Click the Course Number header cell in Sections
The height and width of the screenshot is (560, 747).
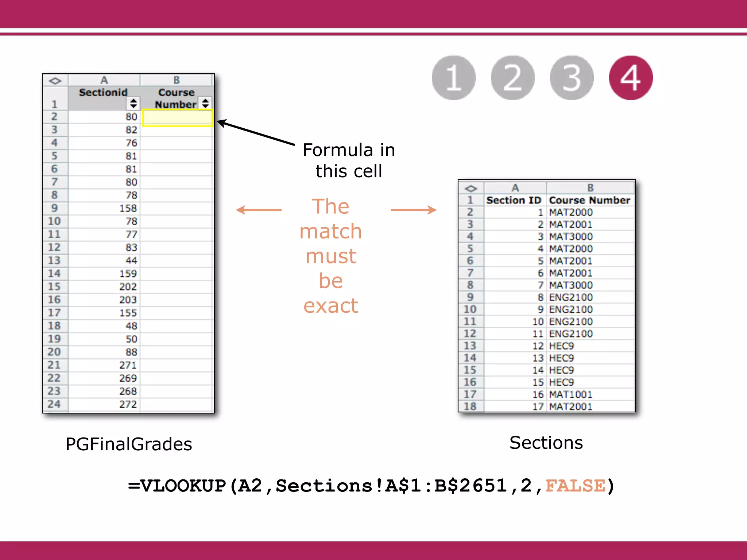(x=591, y=200)
